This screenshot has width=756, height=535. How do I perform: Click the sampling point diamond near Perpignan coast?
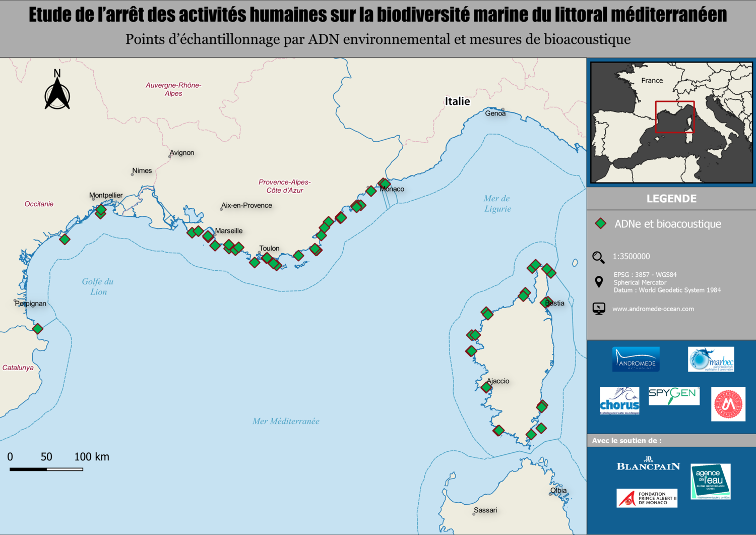click(x=37, y=329)
